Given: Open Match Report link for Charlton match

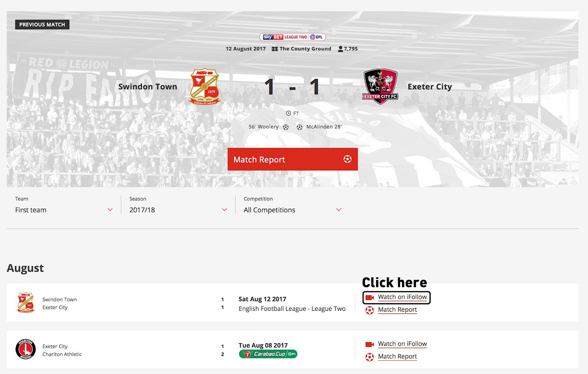Looking at the screenshot, I should coord(397,356).
